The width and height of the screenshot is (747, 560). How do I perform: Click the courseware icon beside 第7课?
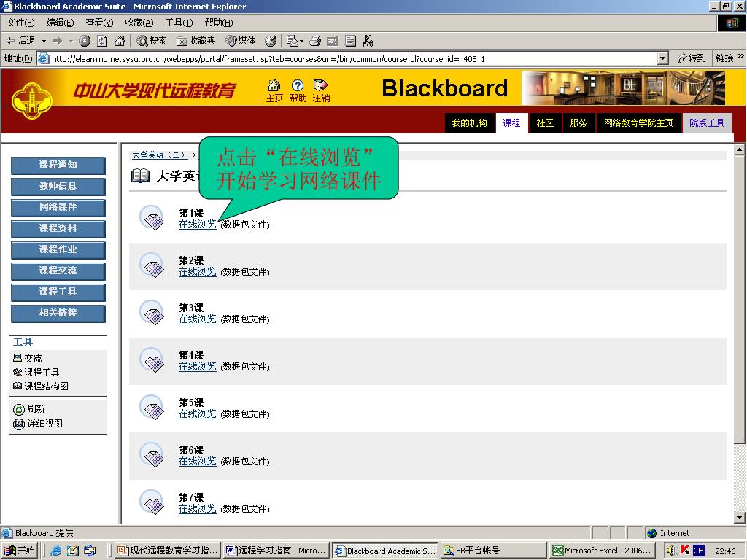152,502
